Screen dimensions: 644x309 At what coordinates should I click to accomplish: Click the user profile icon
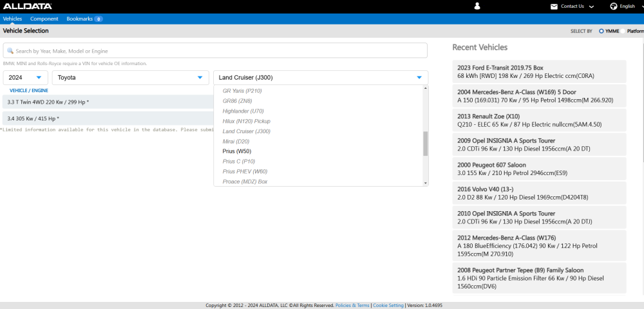477,6
